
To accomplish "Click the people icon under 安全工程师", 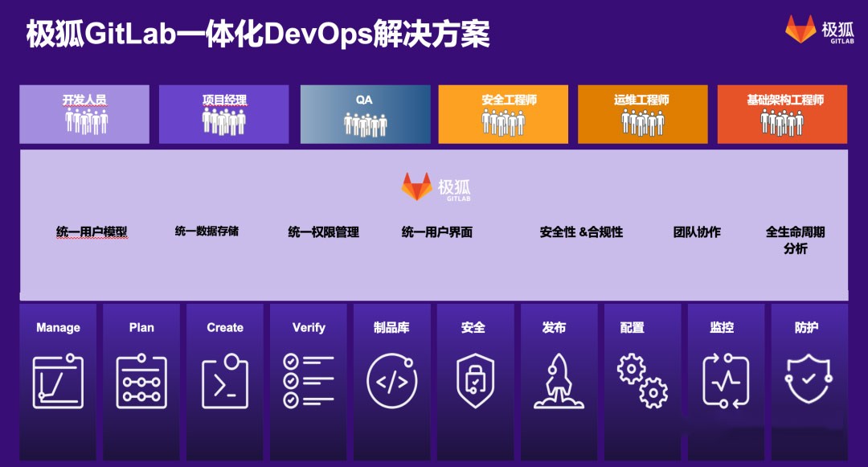I will (x=503, y=122).
